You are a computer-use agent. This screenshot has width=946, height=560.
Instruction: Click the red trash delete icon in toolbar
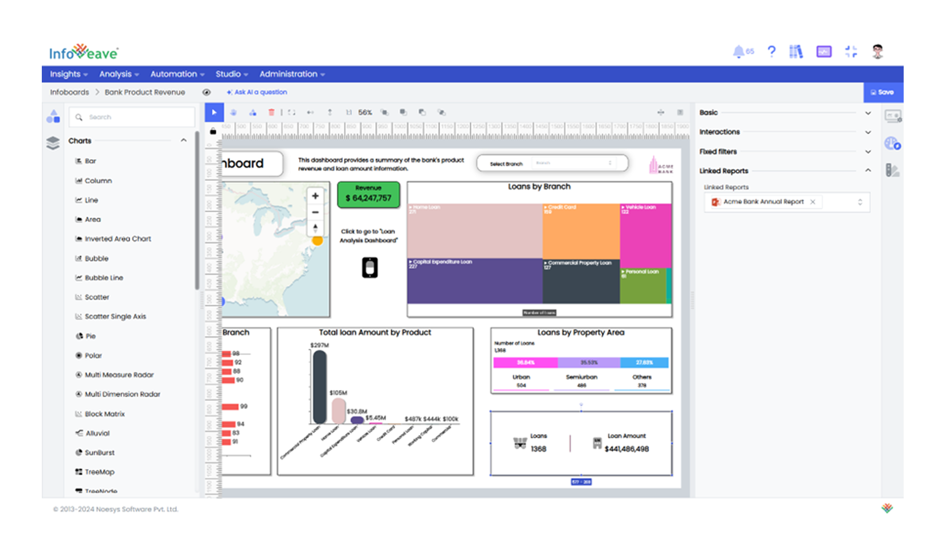tap(271, 112)
